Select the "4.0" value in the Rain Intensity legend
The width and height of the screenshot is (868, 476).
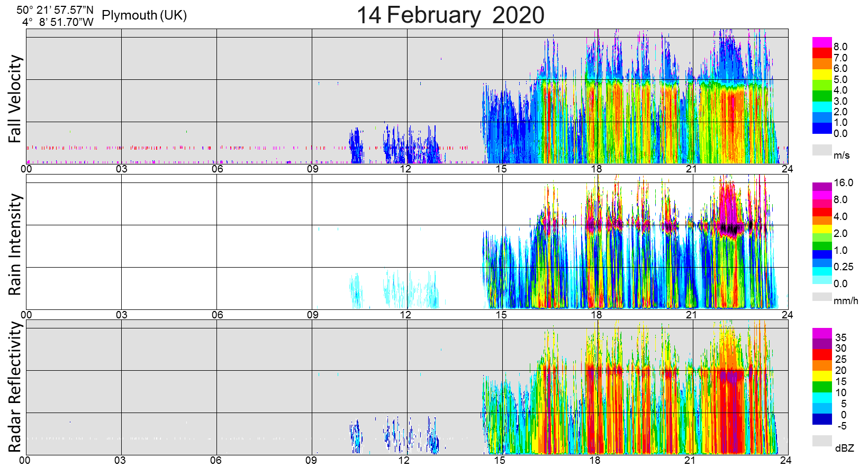coord(840,217)
